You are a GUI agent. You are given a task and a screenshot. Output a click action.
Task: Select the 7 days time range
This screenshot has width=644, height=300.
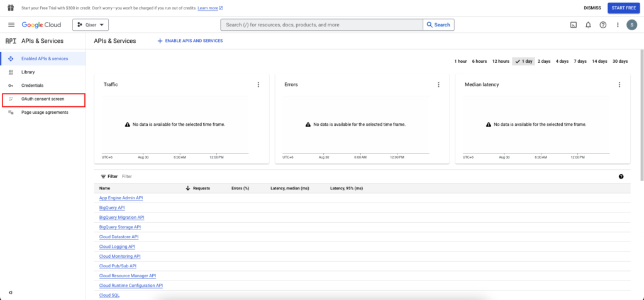click(580, 61)
